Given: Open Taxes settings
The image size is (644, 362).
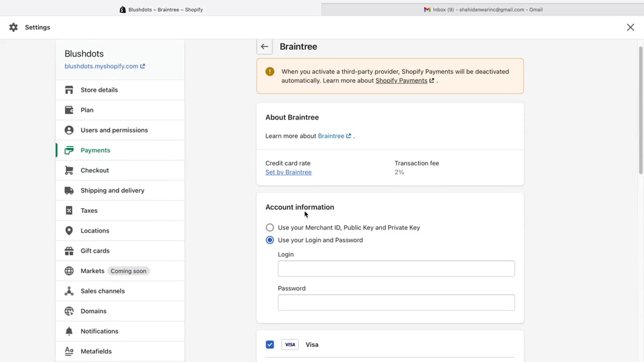Looking at the screenshot, I should click(120, 210).
